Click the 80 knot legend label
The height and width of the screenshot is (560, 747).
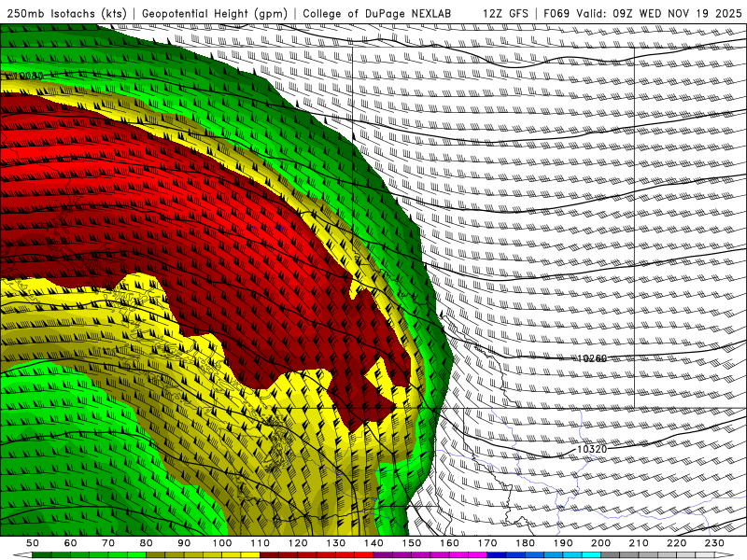coord(147,543)
